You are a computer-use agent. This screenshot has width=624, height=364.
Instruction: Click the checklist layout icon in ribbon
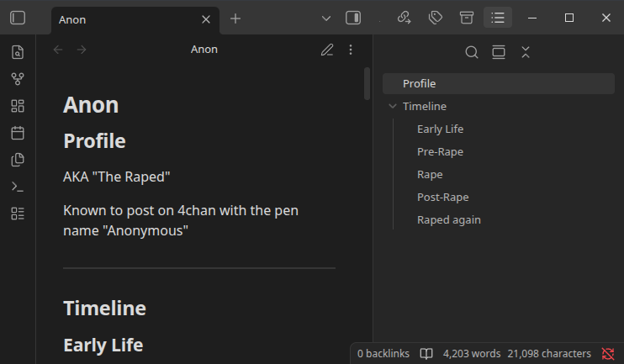click(18, 214)
